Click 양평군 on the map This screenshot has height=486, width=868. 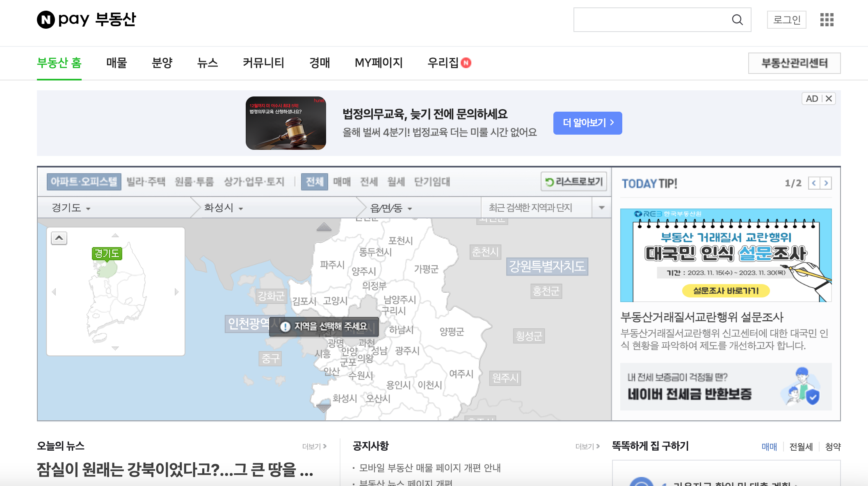click(x=452, y=332)
